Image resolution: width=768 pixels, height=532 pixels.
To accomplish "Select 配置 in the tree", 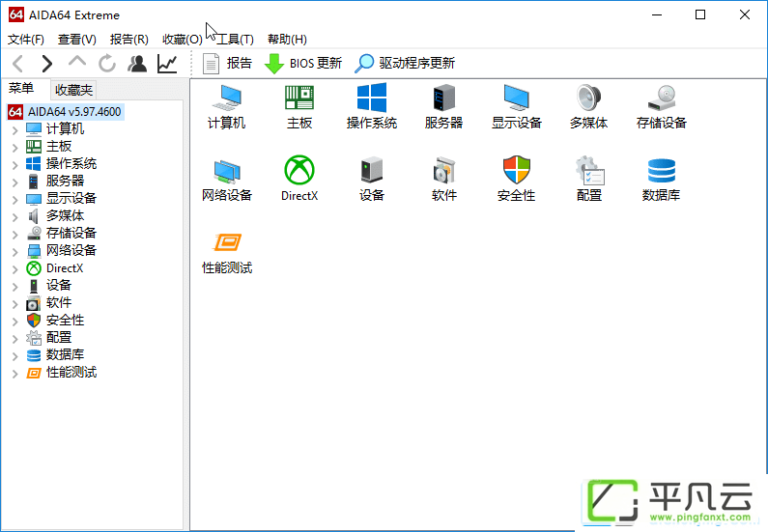I will pos(59,338).
